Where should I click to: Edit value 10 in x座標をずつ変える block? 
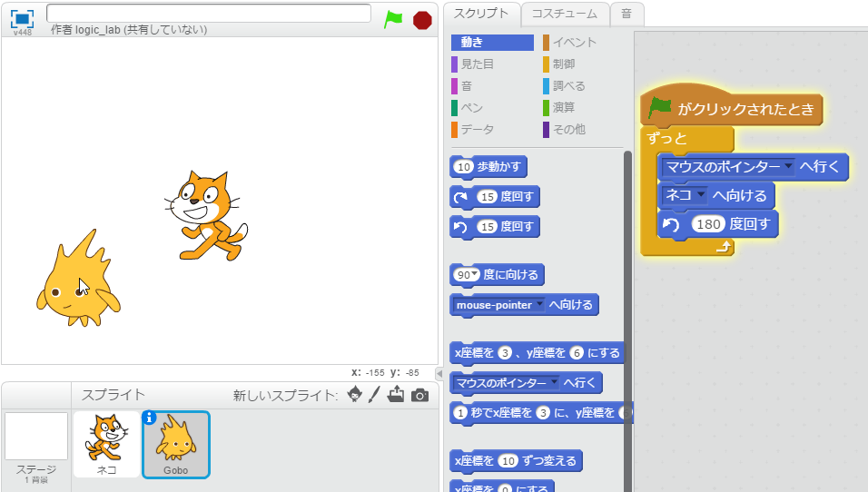[508, 460]
